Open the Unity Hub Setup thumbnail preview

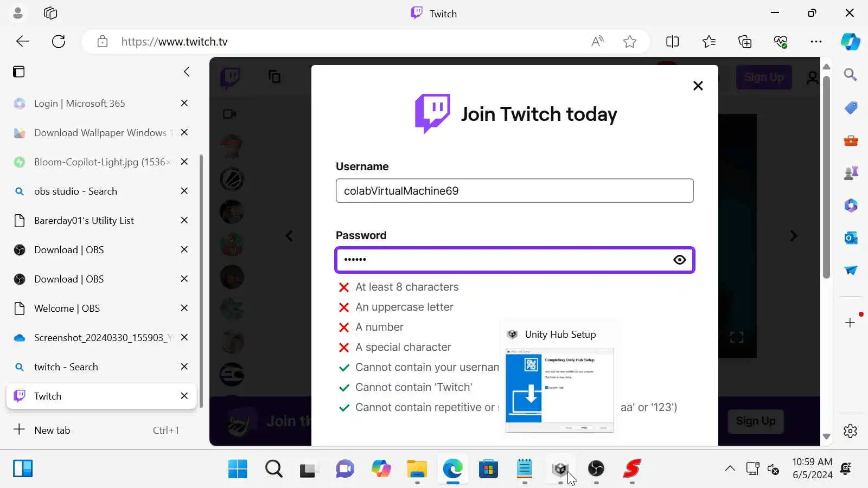tap(559, 390)
